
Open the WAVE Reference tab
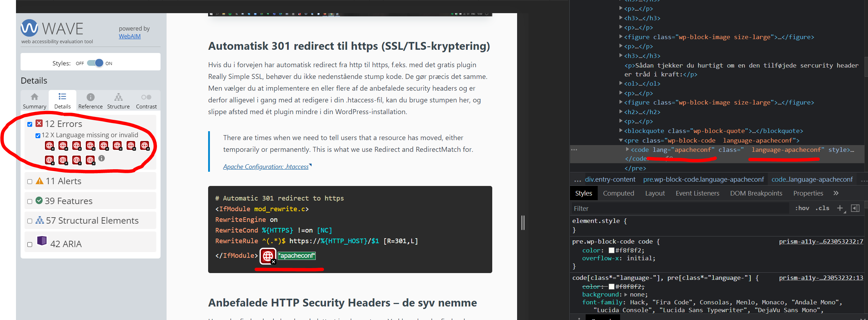click(91, 101)
